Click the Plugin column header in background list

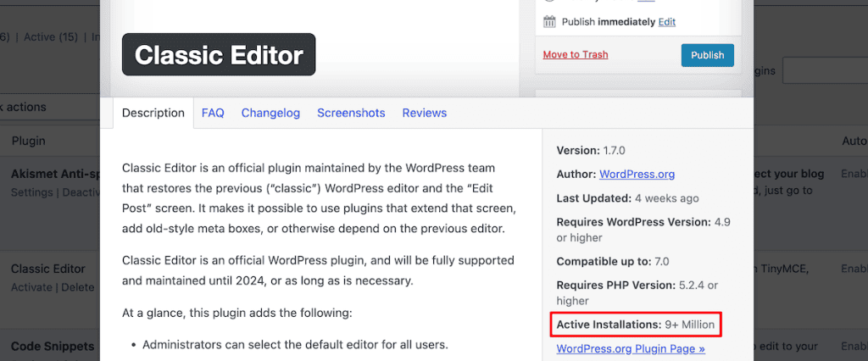[28, 141]
